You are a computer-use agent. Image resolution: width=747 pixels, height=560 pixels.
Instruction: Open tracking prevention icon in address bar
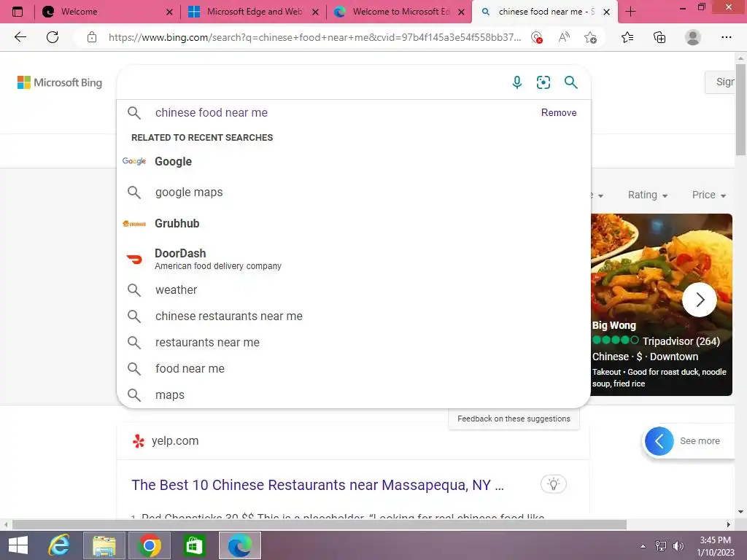[537, 38]
